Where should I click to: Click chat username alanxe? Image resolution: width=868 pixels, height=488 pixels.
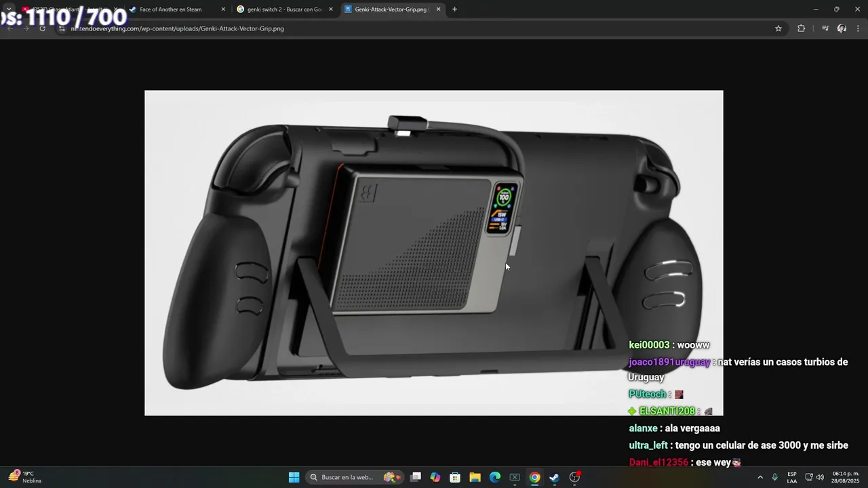(643, 428)
